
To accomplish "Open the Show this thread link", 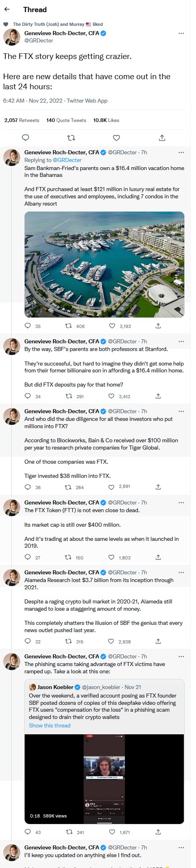I will click(x=50, y=725).
